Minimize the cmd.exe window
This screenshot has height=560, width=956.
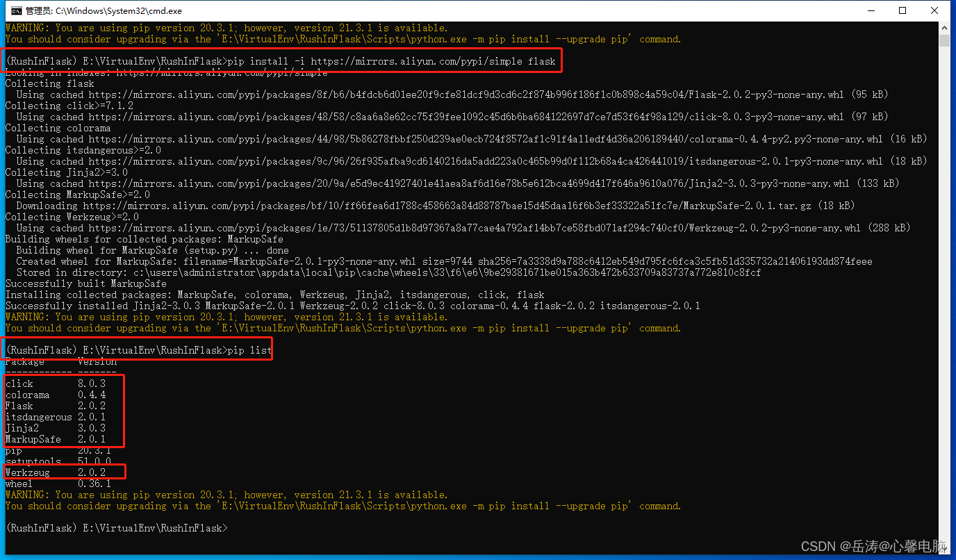coord(871,10)
